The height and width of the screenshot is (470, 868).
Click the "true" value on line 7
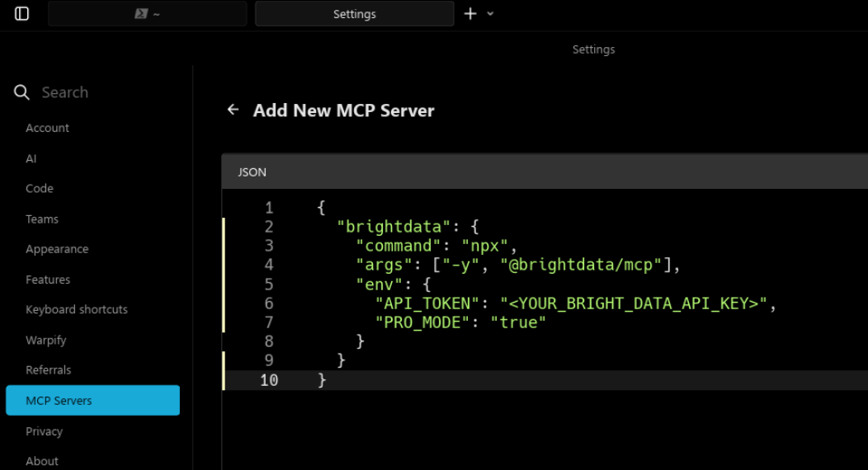518,323
